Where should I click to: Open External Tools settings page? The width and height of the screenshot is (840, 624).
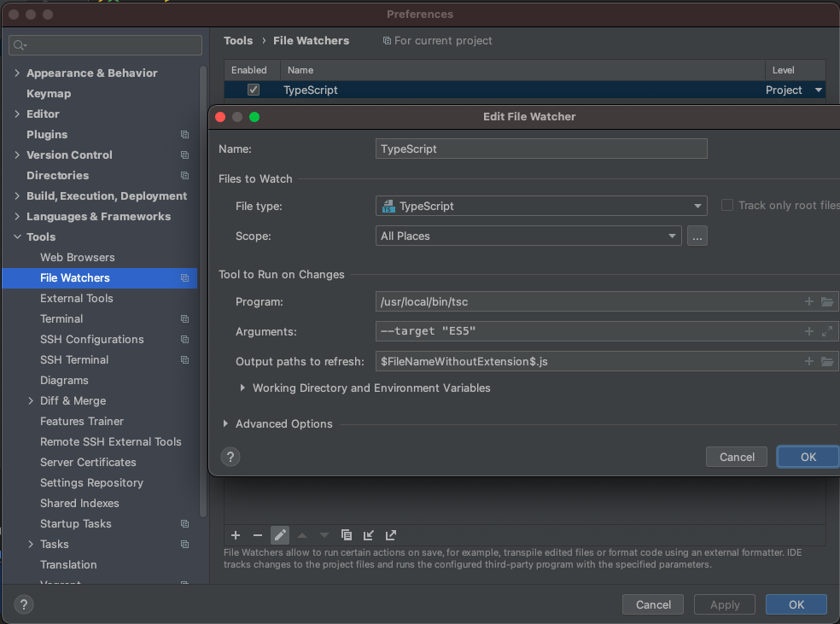click(77, 298)
